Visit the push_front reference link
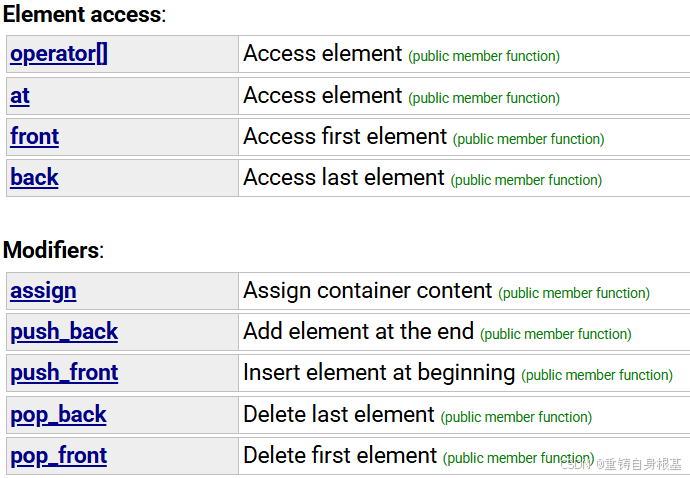 (64, 373)
